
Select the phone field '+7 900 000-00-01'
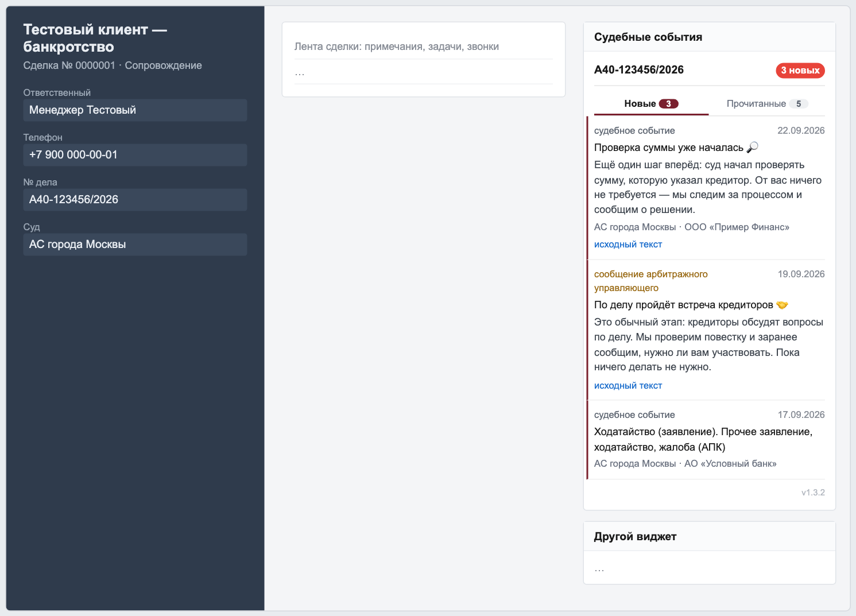click(x=135, y=155)
